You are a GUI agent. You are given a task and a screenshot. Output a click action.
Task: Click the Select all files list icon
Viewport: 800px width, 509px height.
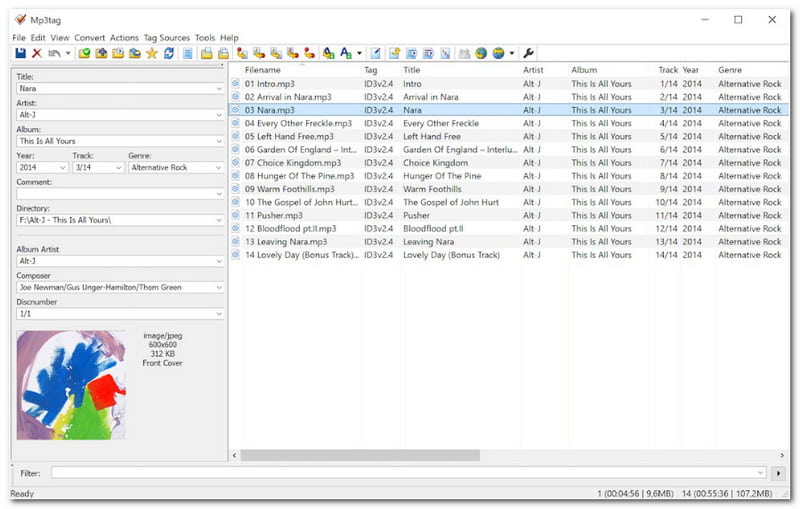[188, 53]
